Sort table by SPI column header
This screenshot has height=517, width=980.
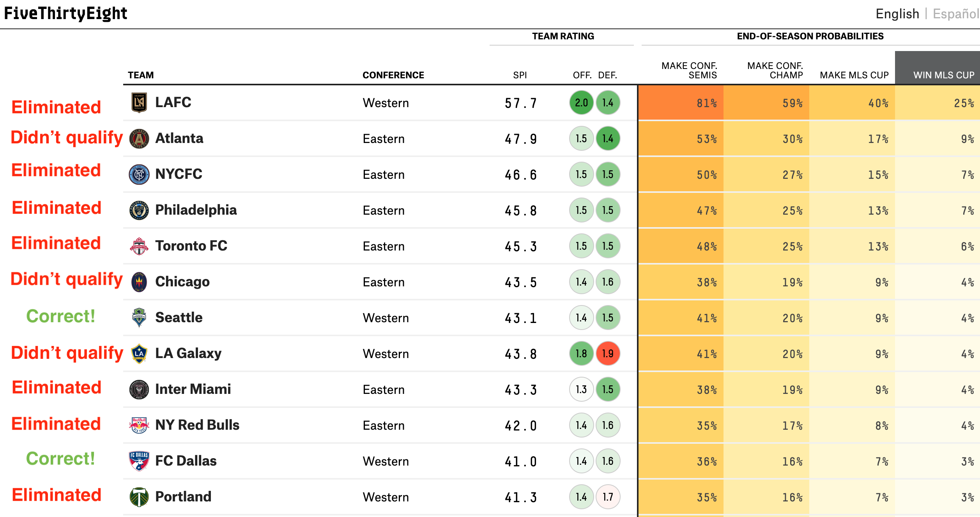[520, 75]
